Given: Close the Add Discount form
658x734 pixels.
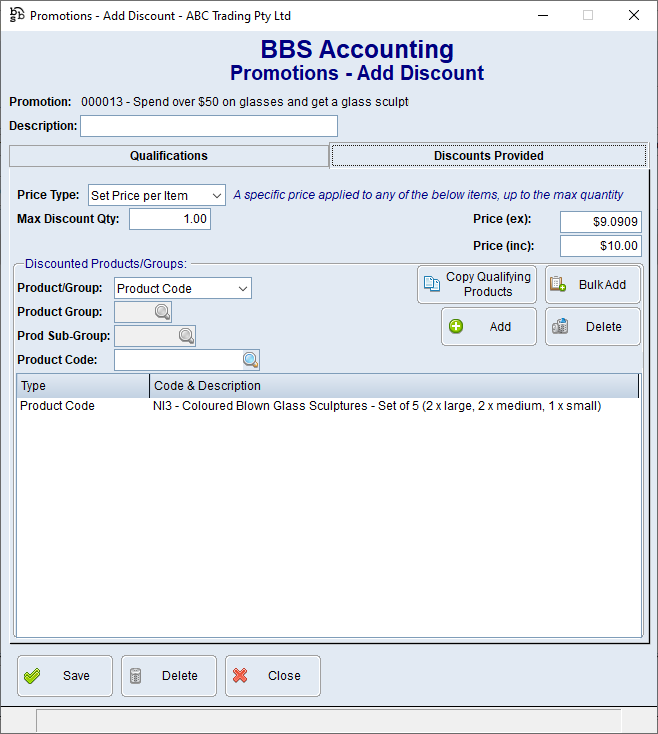Looking at the screenshot, I should [272, 676].
